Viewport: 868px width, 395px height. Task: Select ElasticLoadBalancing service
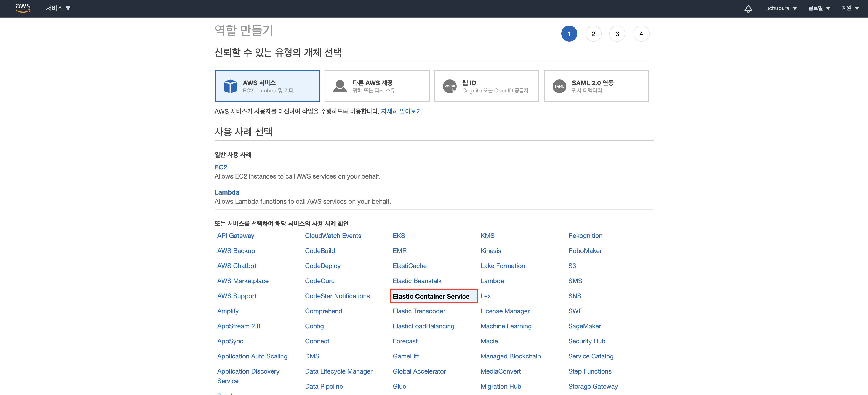pos(423,326)
